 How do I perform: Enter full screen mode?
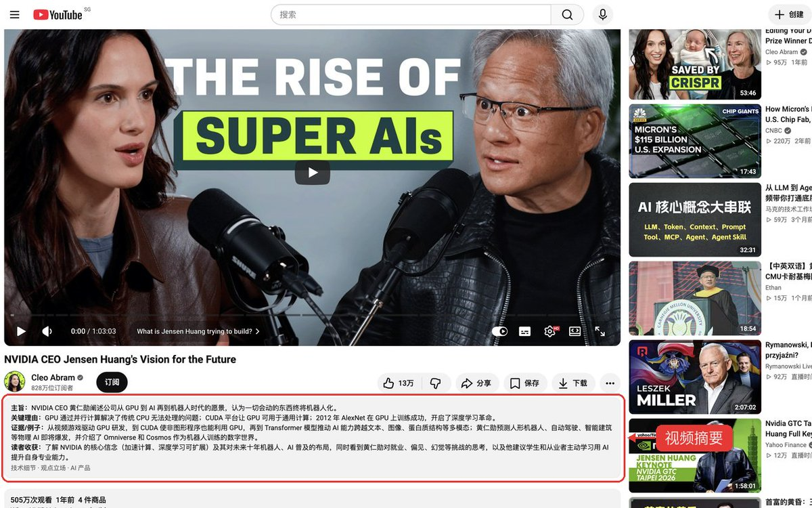click(600, 331)
